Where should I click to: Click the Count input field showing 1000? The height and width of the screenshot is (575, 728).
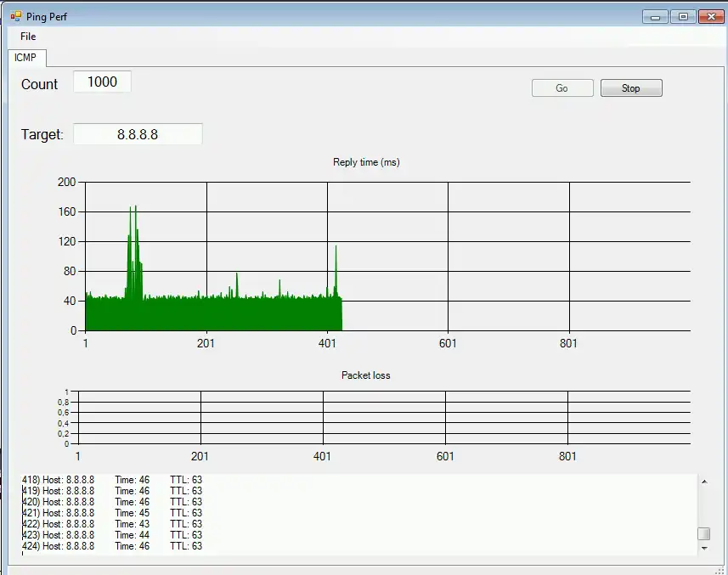point(102,82)
